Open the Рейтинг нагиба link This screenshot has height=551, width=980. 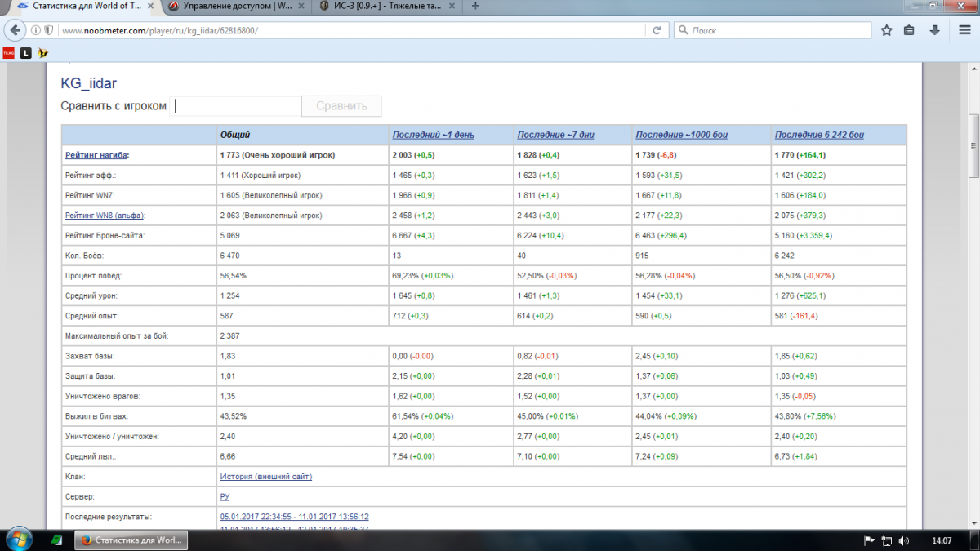(x=96, y=155)
